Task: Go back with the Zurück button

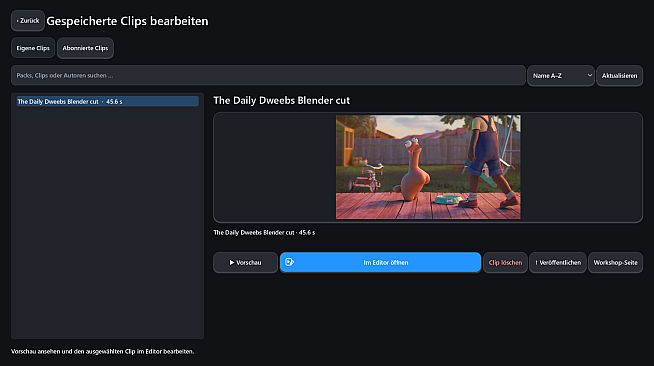Action: pos(28,21)
